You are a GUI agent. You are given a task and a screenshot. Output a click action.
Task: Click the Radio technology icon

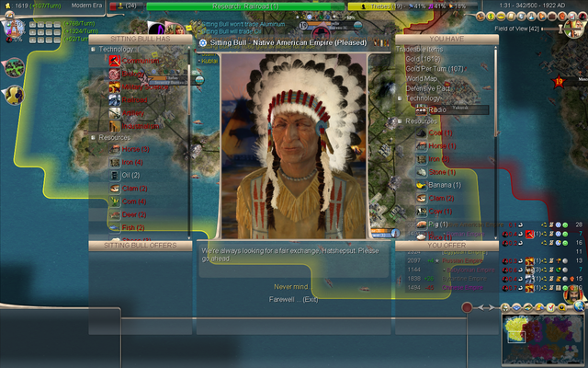(x=421, y=110)
